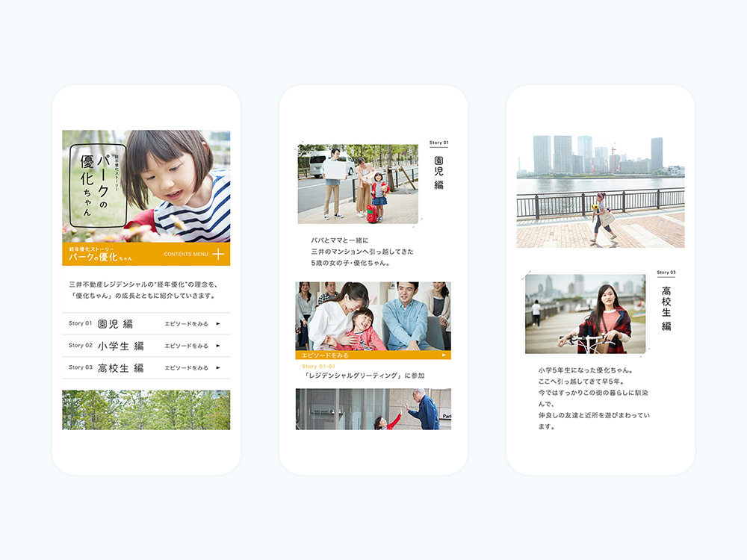The height and width of the screenshot is (560, 747).
Task: Click エピソードをみる link for Story 03
Action: point(186,368)
